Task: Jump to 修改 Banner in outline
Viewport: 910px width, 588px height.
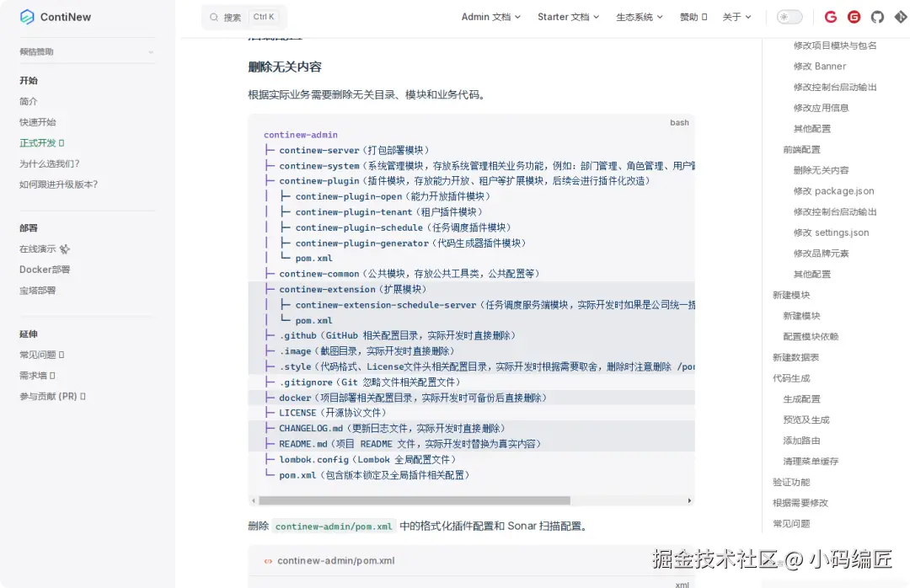Action: pos(820,67)
